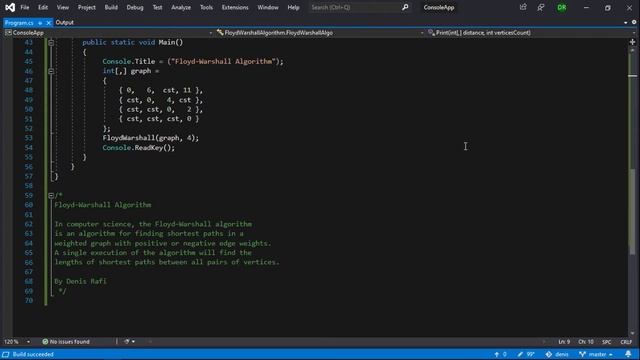This screenshot has height=360, width=640.
Task: Click the search magnifier icon
Action: pos(405,7)
